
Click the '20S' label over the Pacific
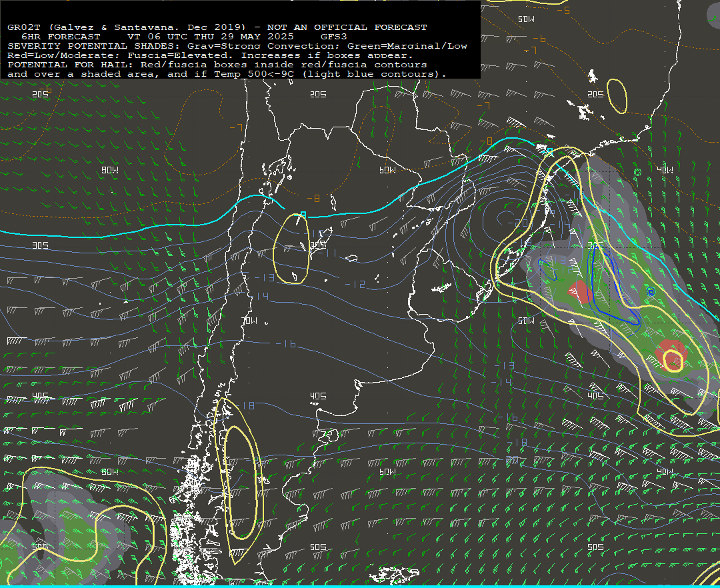coord(41,94)
